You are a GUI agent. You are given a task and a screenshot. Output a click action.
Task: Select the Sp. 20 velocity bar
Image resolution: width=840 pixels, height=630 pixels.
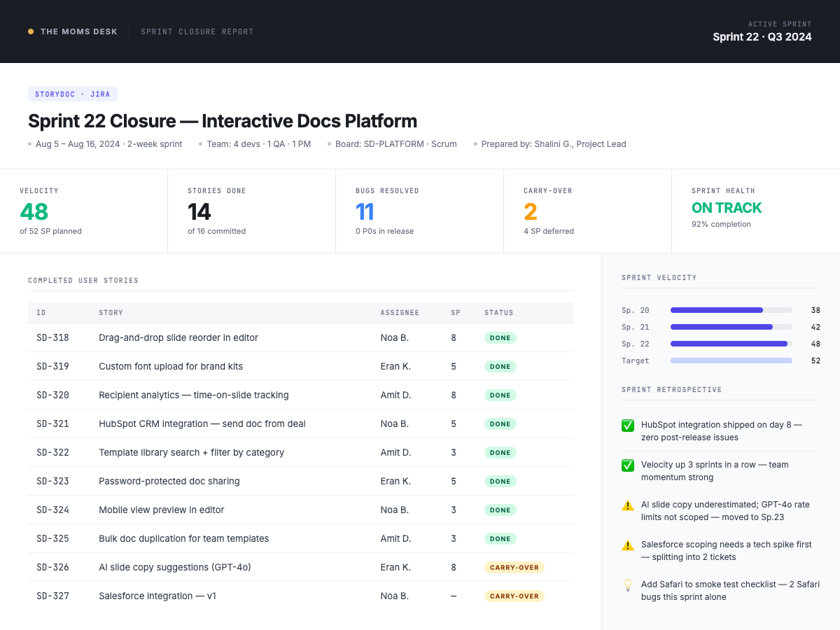point(731,310)
